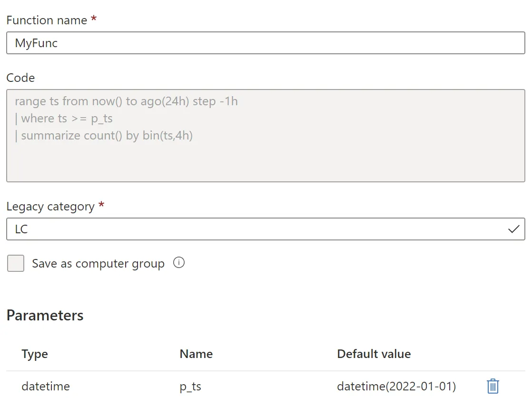Enable the Save as computer group checkbox
This screenshot has height=398, width=532.
16,263
